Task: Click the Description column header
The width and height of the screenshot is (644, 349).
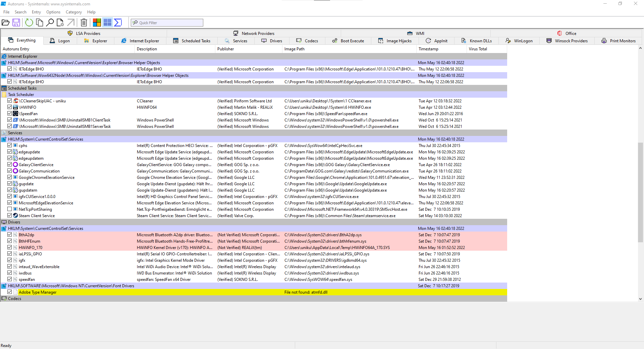Action: click(175, 49)
